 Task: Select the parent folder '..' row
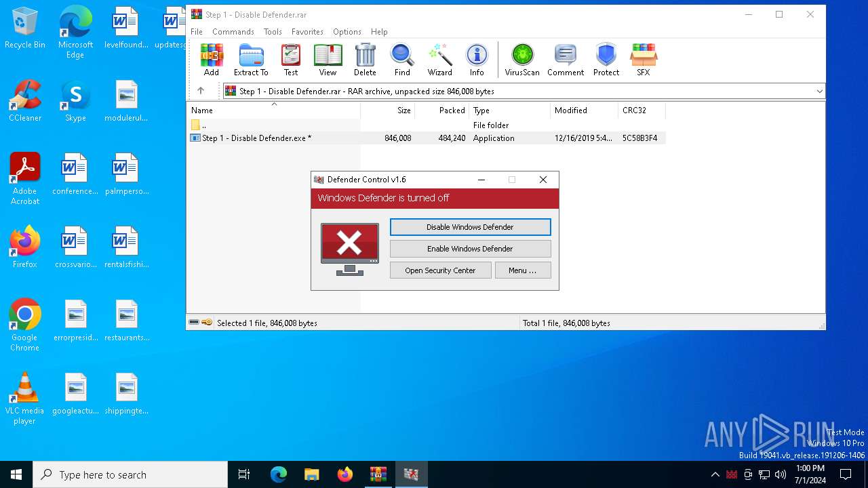(x=427, y=125)
